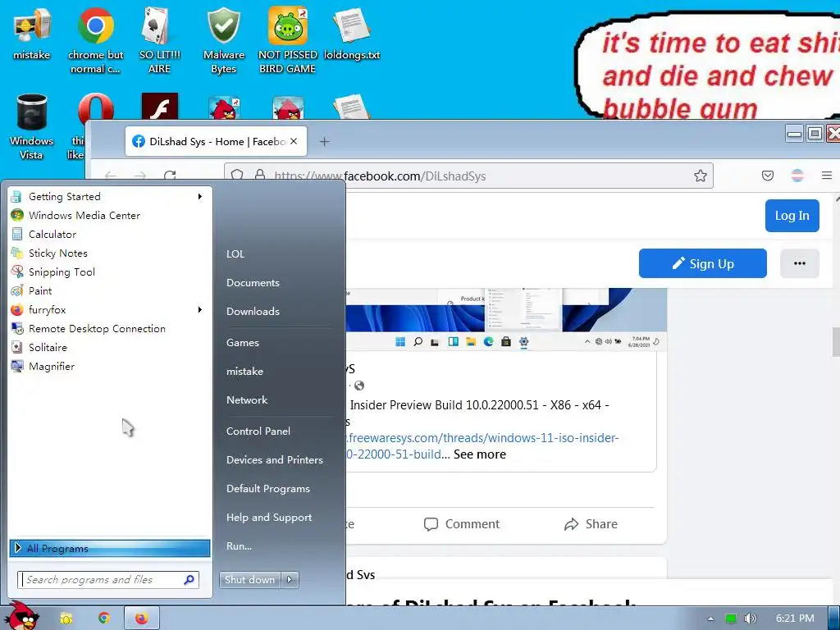Open volume speaker tray icon
The height and width of the screenshot is (630, 840).
click(x=751, y=619)
